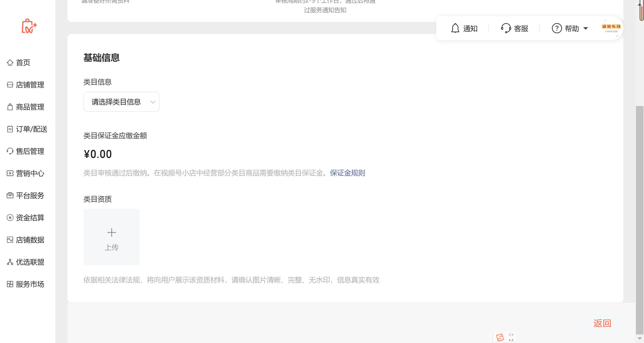Screen dimensions: 644x343
Task: Navigate to 资金结算 in sidebar
Action: pos(30,218)
